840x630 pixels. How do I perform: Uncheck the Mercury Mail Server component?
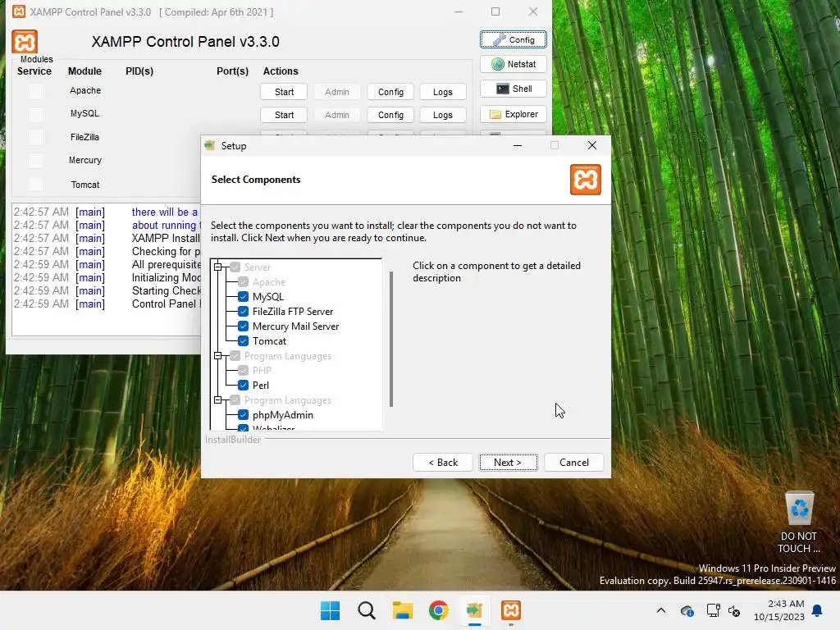click(x=243, y=326)
